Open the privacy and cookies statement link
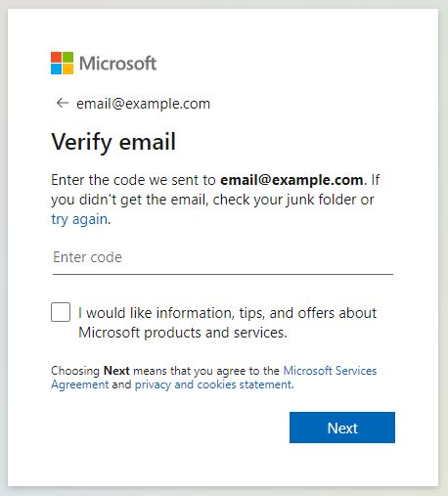This screenshot has height=496, width=448. (x=213, y=384)
